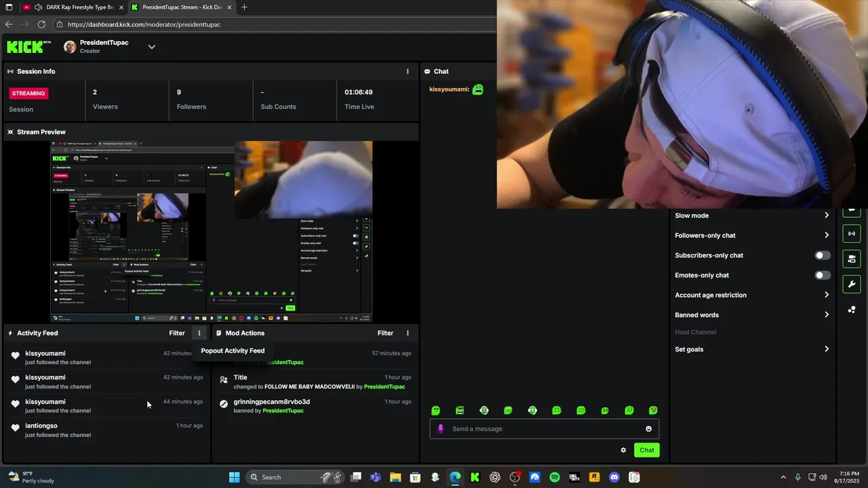Open Session Info three-dot menu
868x488 pixels.
[x=408, y=71]
